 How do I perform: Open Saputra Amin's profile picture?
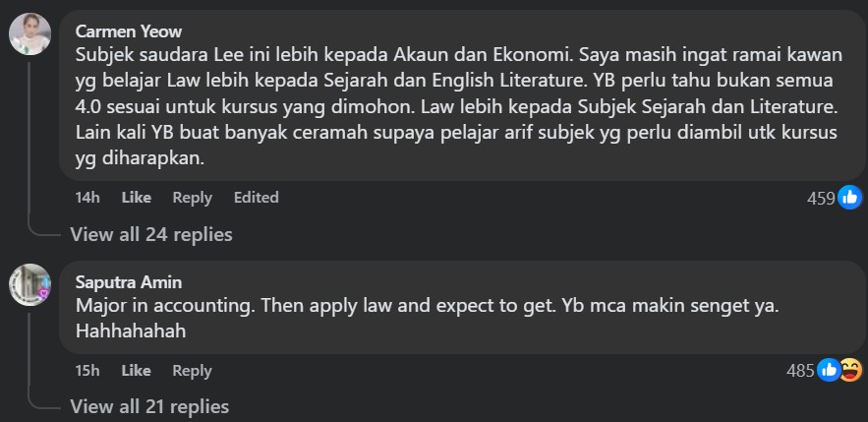coord(29,284)
